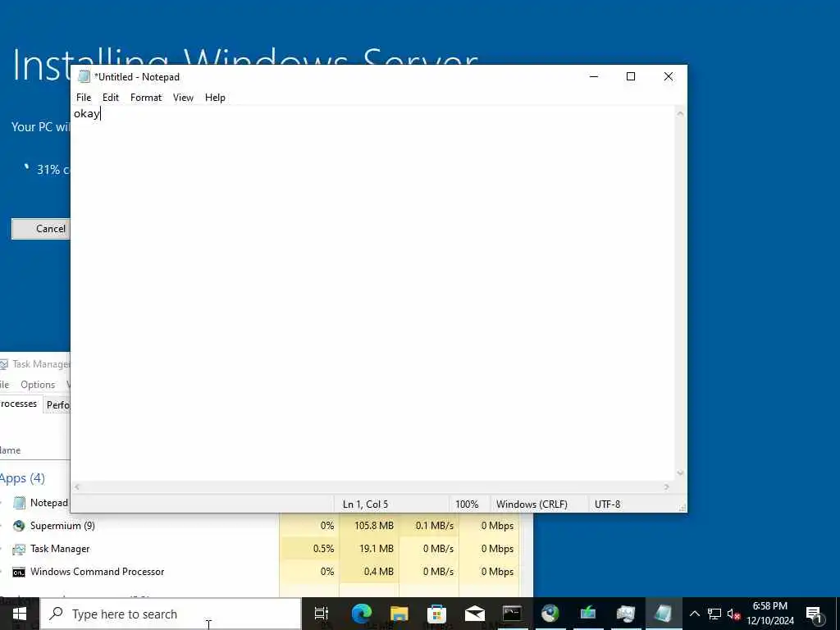
Task: Open the Notepad Edit menu
Action: (x=111, y=98)
